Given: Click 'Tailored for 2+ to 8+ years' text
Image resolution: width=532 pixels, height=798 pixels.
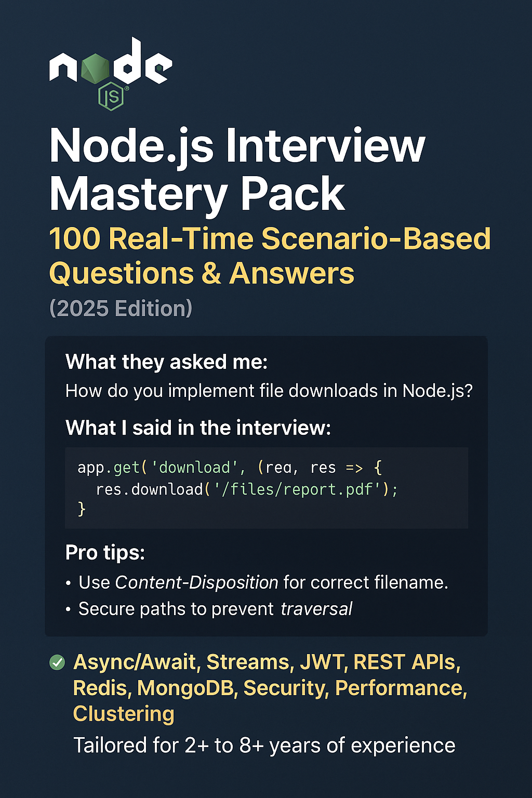Looking at the screenshot, I should click(x=264, y=746).
